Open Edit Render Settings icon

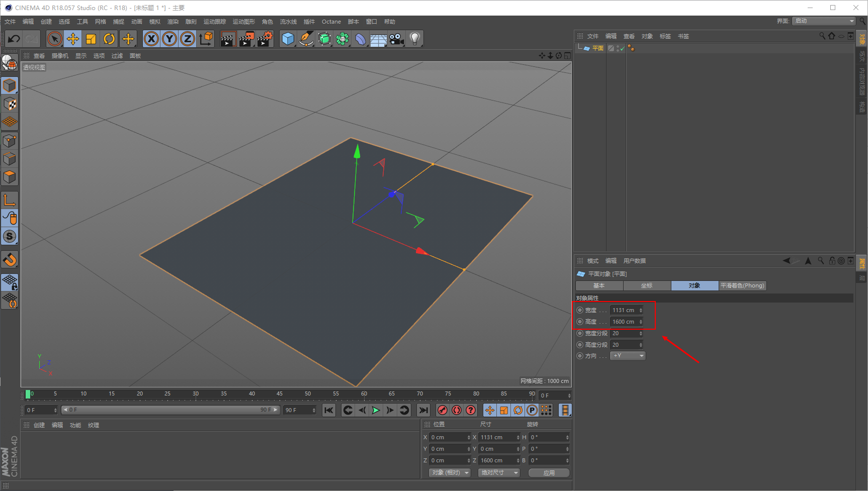265,39
